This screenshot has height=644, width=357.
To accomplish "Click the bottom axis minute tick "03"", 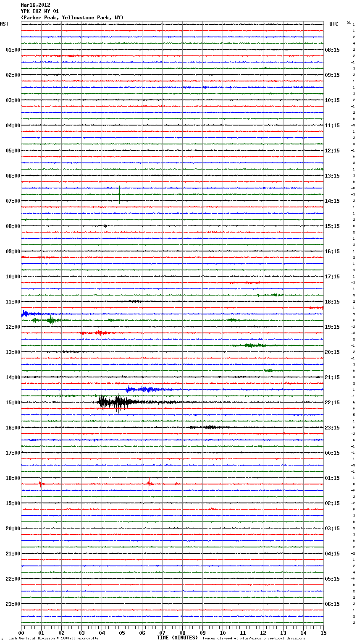I will click(x=81, y=633).
